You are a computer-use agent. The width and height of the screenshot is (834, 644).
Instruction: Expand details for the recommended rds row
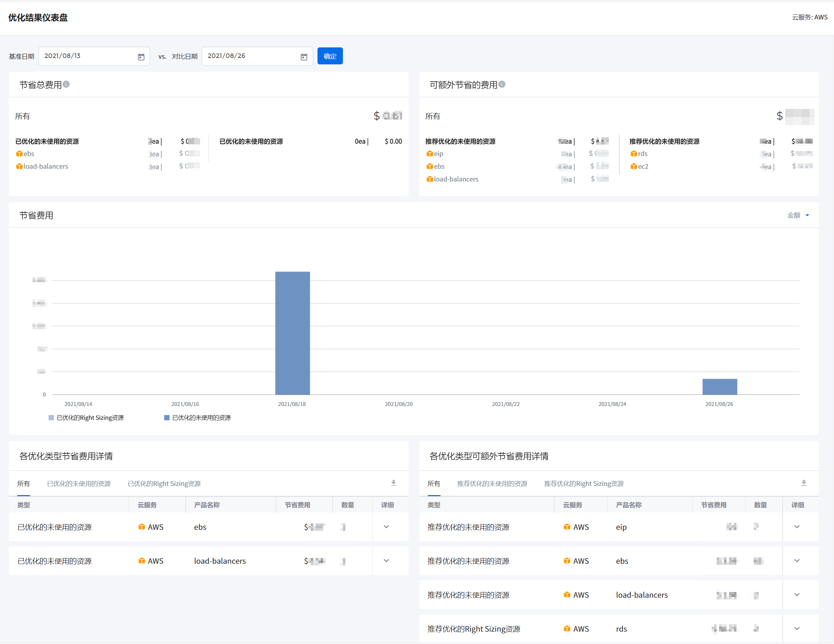(x=797, y=628)
